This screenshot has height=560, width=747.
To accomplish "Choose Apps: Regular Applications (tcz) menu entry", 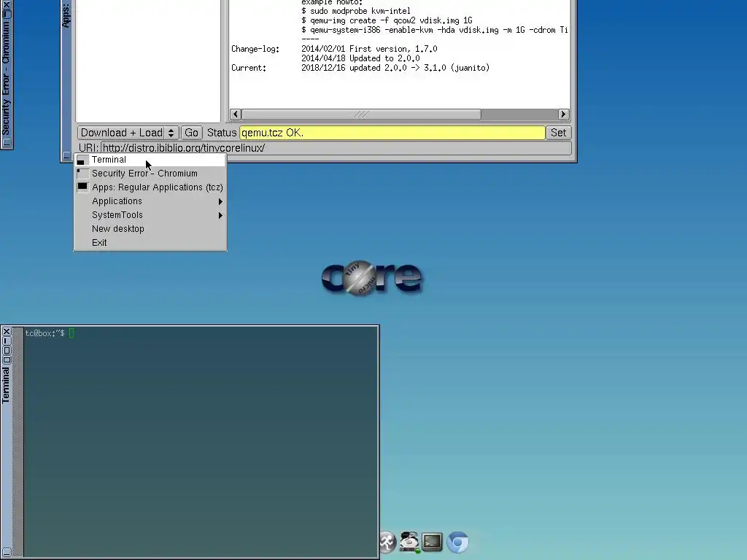I will [x=150, y=187].
